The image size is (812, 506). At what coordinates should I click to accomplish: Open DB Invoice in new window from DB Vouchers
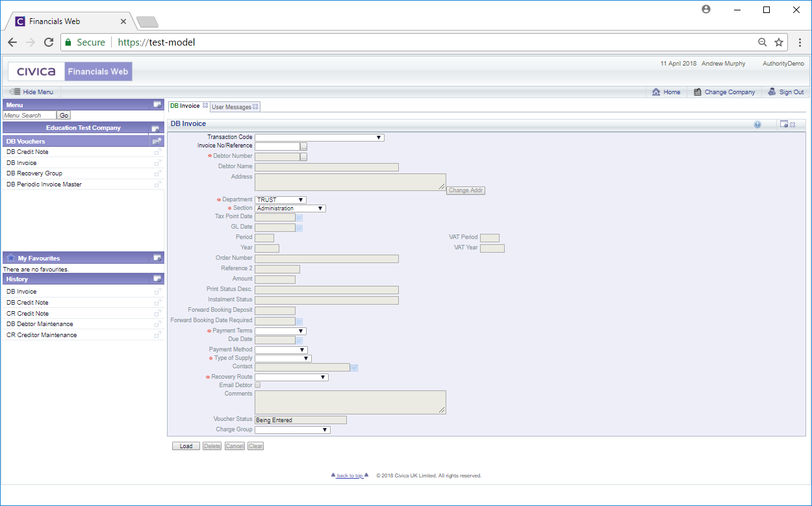tap(157, 163)
